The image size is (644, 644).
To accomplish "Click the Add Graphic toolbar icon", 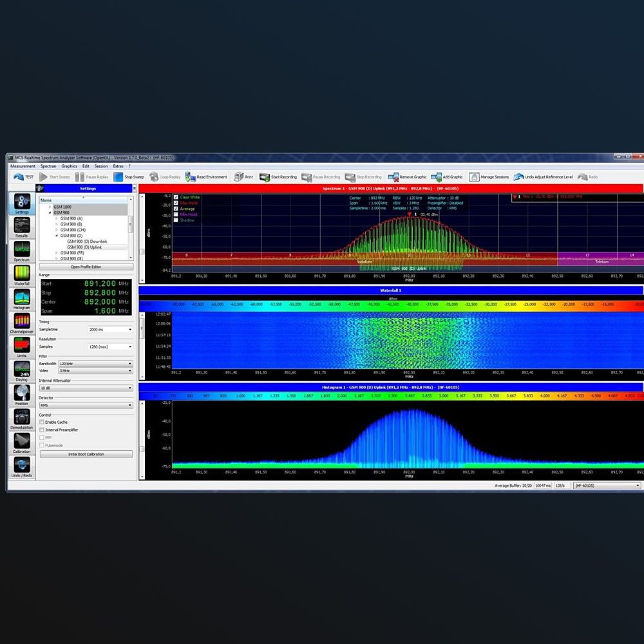I will coord(436,177).
